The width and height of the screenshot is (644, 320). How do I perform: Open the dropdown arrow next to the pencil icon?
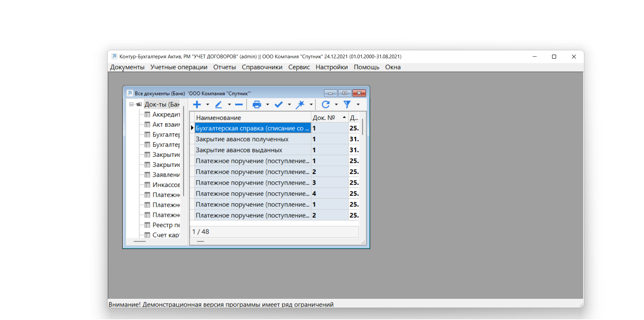[x=229, y=105]
